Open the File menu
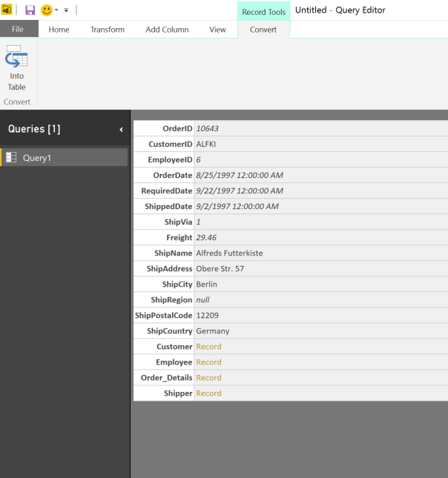The height and width of the screenshot is (478, 448). (19, 30)
